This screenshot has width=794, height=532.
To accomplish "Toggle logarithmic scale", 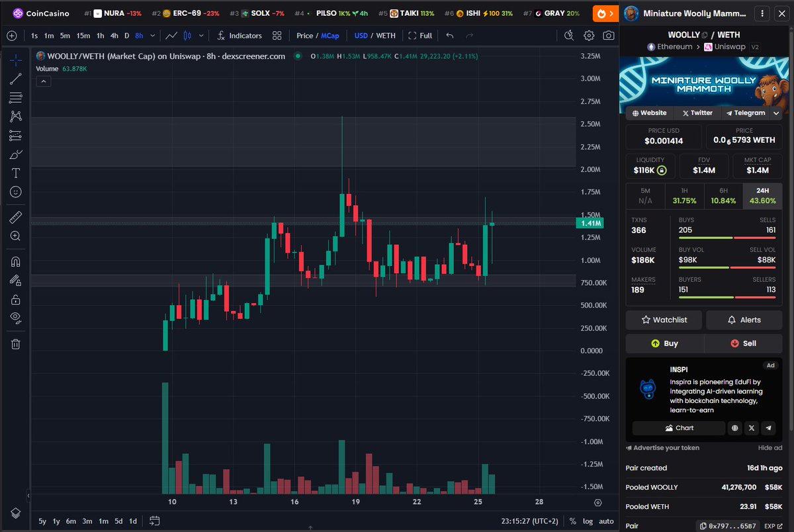I will click(588, 521).
